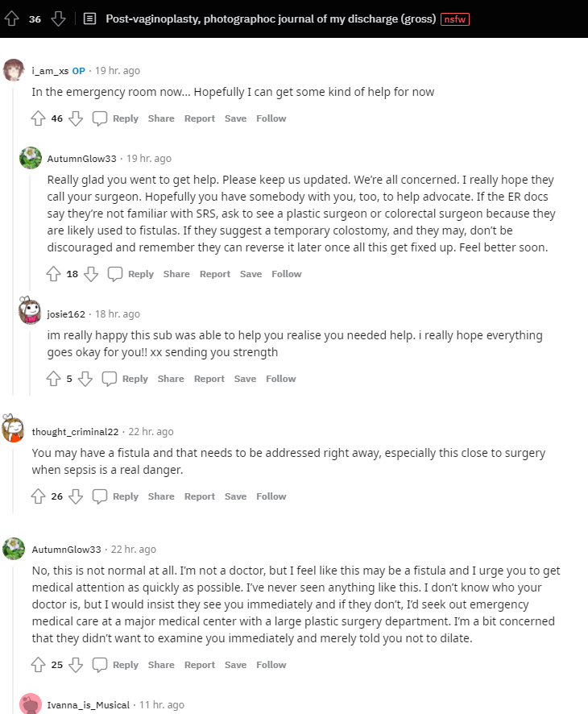
Task: Upvote i_am_xs's emergency room comment
Action: click(x=38, y=118)
